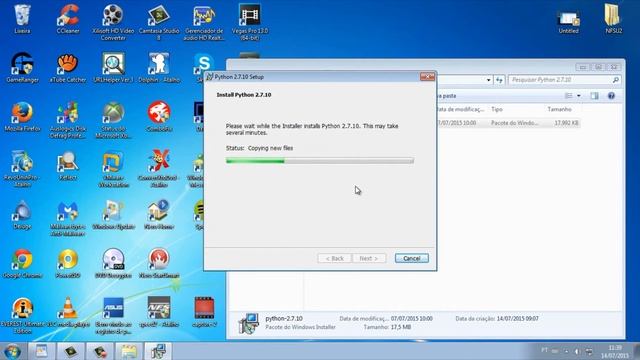The height and width of the screenshot is (360, 640).
Task: Open the clock showing 11:39
Action: 615,351
